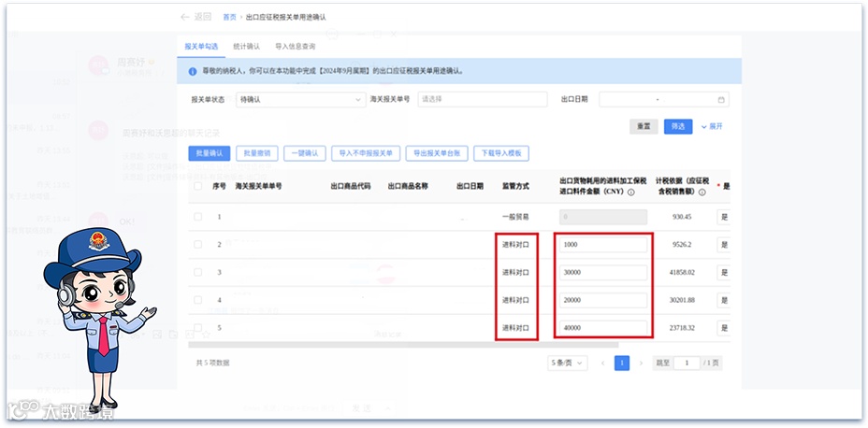
Task: Click the 重置 button
Action: click(644, 127)
